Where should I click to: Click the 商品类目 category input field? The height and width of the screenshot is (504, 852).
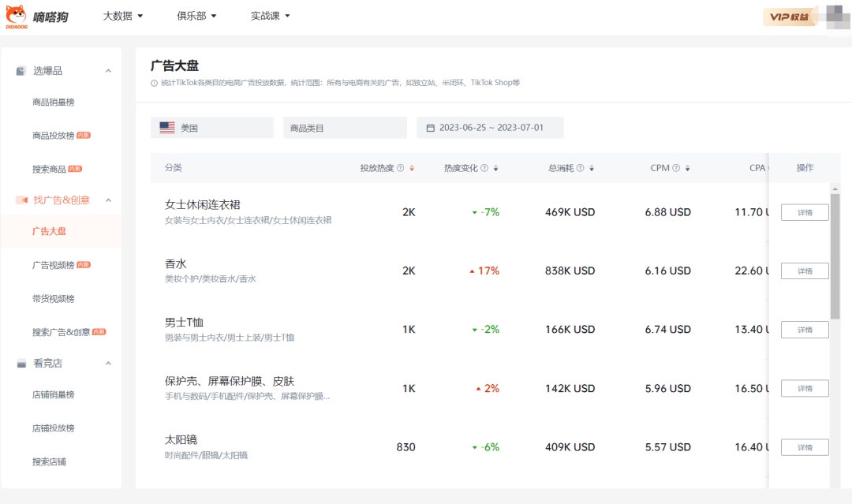(345, 128)
